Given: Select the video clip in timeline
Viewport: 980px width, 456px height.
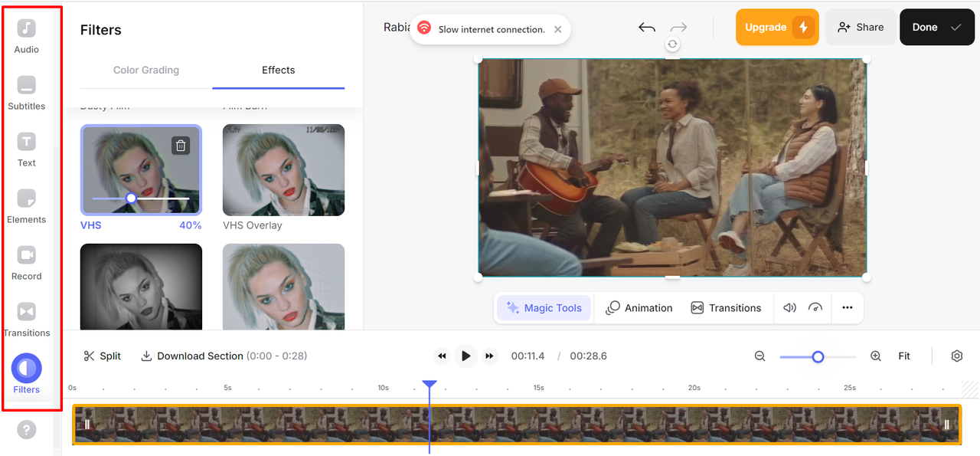Looking at the screenshot, I should coord(517,425).
